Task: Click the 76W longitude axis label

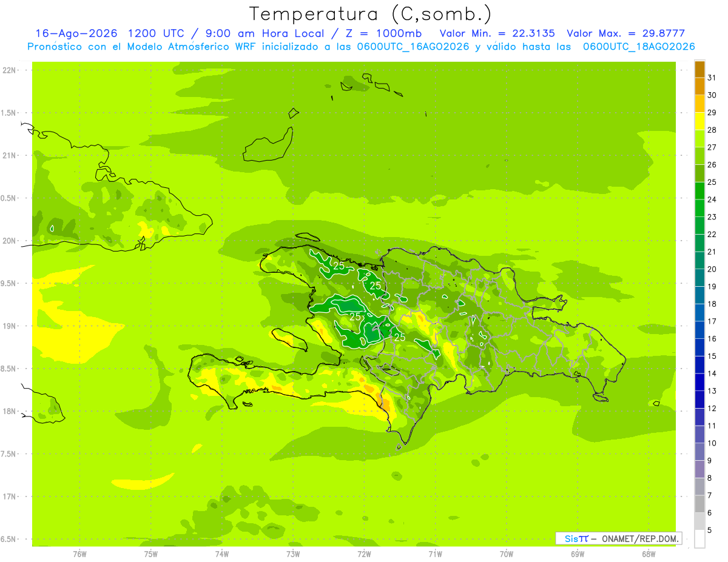Action: (79, 554)
